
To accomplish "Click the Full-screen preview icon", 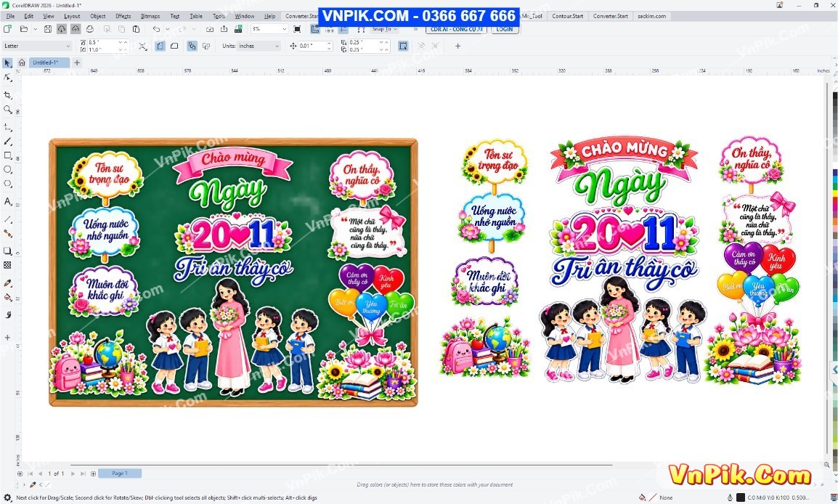I will pos(297,29).
